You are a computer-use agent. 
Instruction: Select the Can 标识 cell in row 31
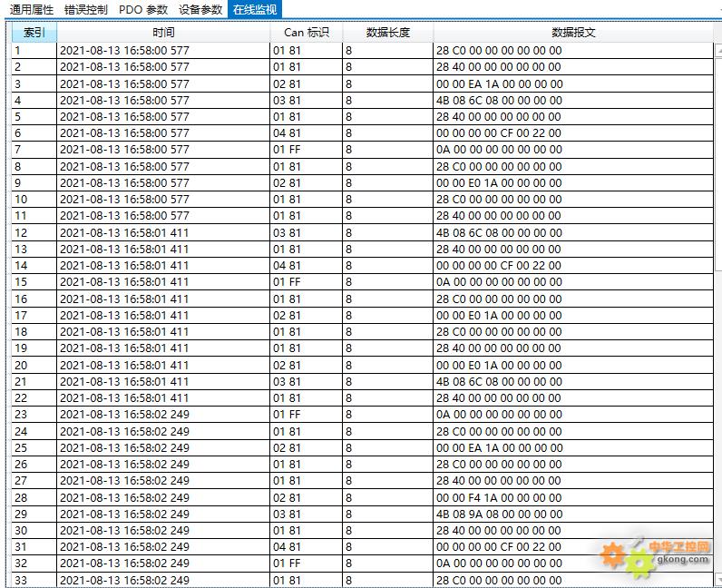click(306, 547)
